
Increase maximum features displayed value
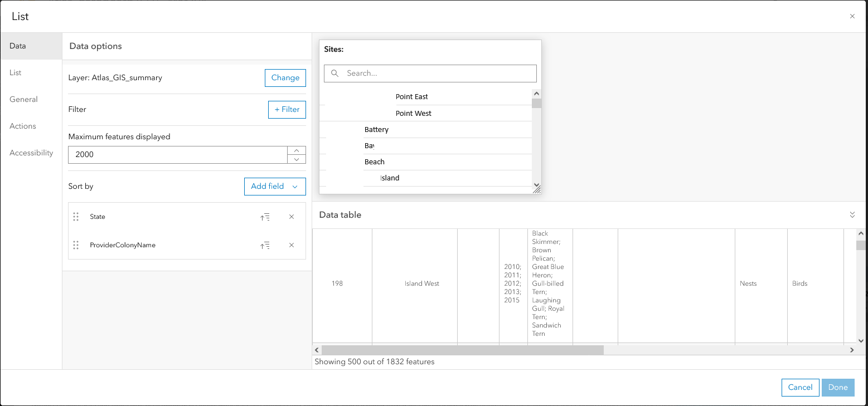coord(297,150)
